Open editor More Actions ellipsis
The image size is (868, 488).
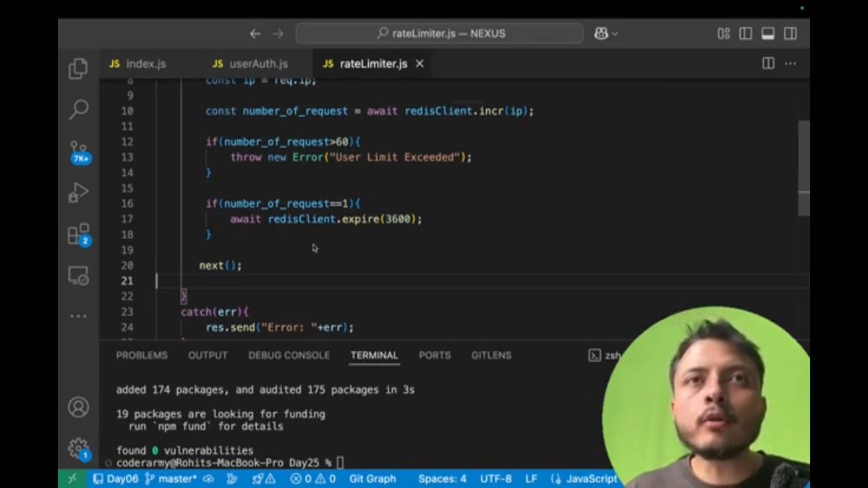click(x=791, y=64)
